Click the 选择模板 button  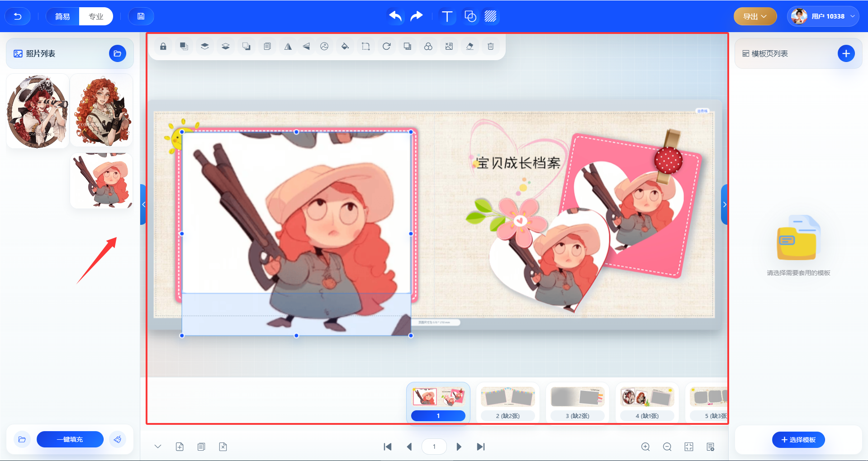tap(798, 440)
